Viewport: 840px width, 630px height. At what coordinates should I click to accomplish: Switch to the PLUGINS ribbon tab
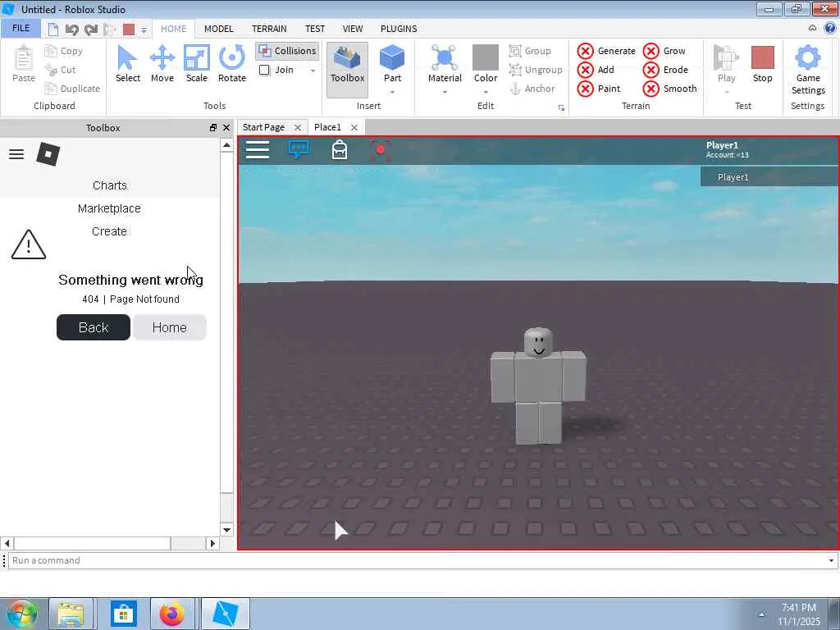399,29
